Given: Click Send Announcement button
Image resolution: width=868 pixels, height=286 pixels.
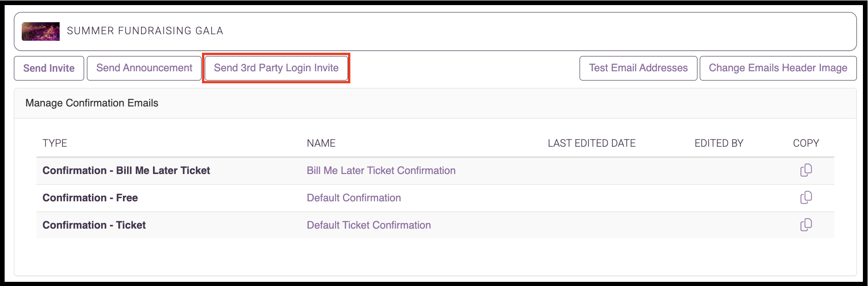Looking at the screenshot, I should tap(144, 68).
